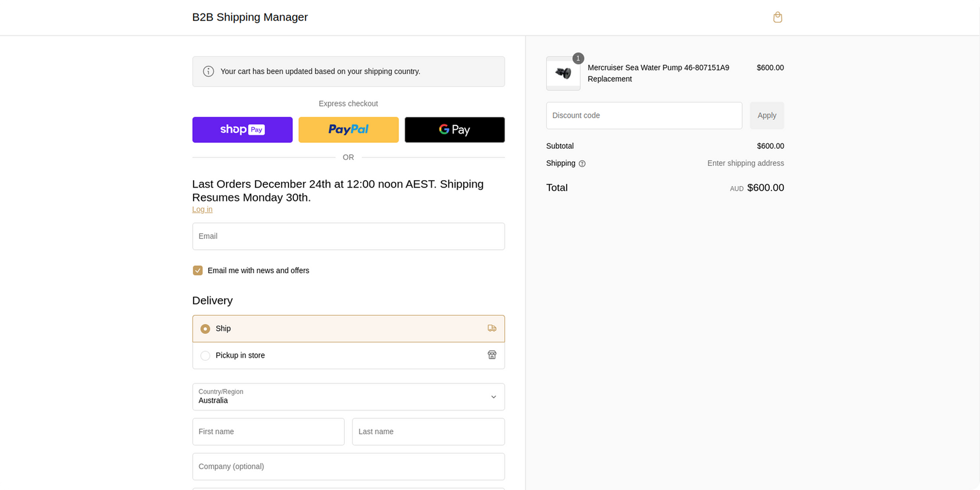
Task: Select Pickup in store option
Action: click(205, 356)
